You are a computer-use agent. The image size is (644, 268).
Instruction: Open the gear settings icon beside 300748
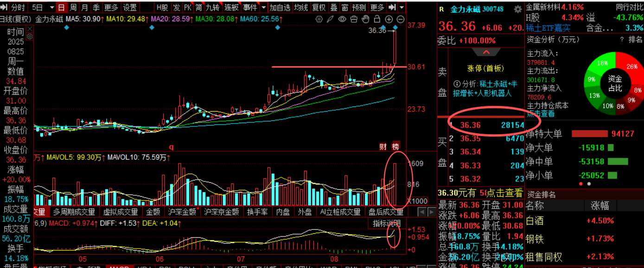(x=518, y=10)
